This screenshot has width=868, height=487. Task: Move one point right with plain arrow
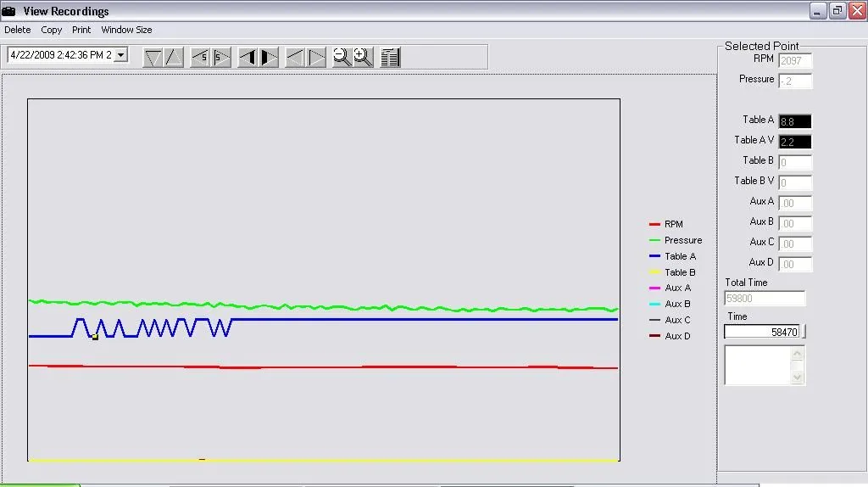pos(316,58)
